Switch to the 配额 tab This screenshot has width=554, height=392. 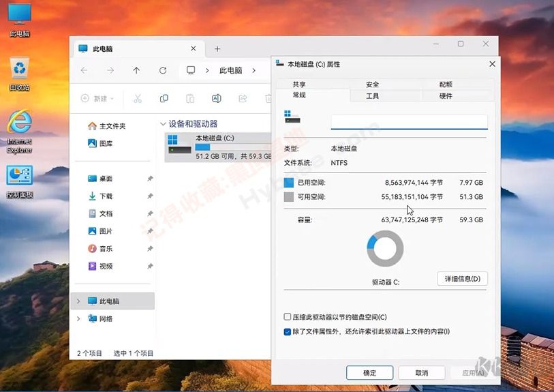(x=446, y=84)
